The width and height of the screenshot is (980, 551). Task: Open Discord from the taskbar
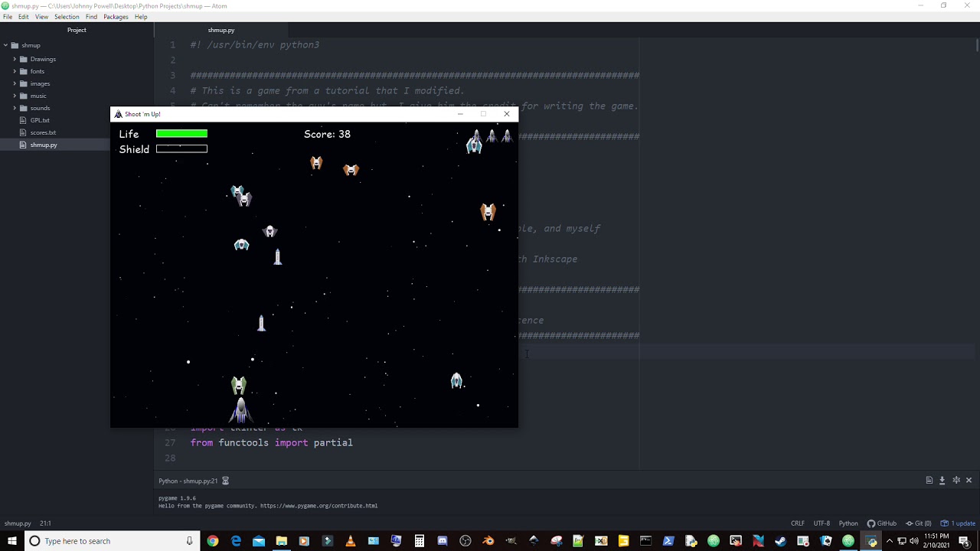tap(443, 541)
